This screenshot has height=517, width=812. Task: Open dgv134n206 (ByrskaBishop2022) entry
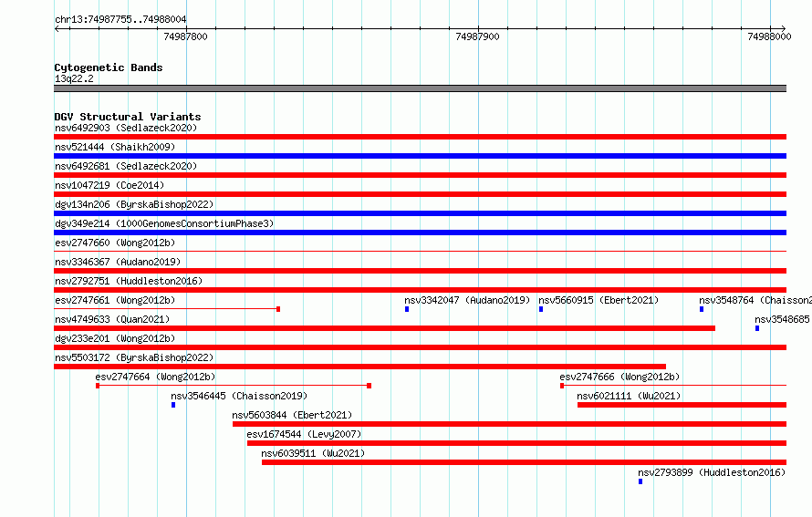coord(134,204)
